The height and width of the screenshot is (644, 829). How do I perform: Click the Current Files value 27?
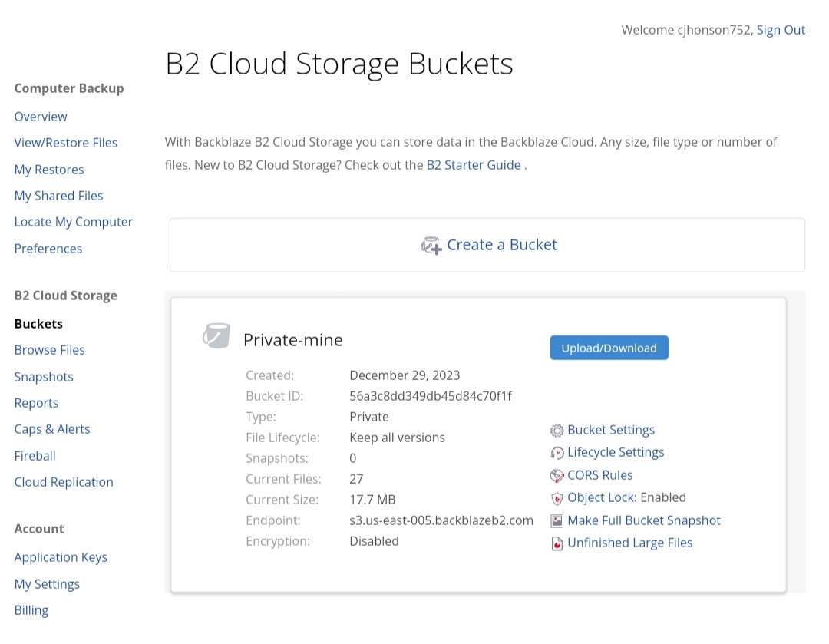(x=356, y=479)
